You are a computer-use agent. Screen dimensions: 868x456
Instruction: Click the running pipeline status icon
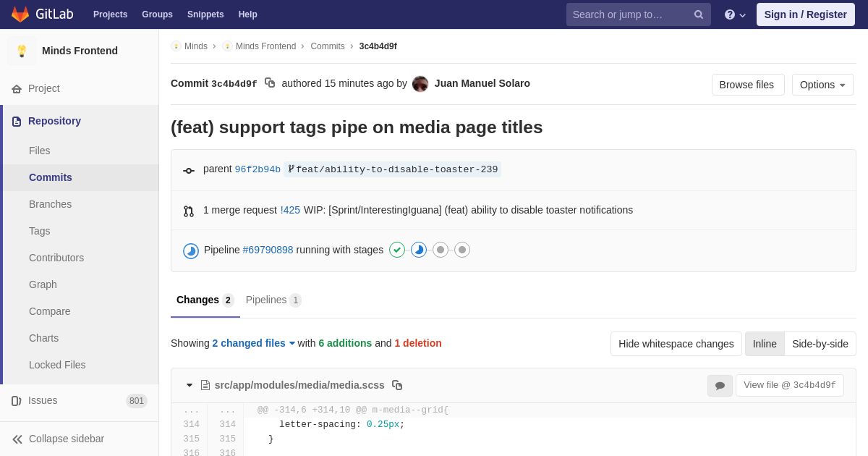[x=191, y=250]
